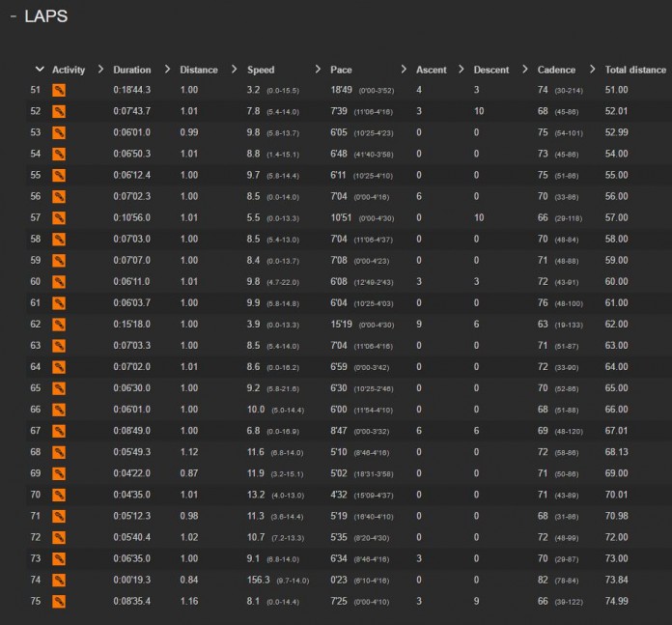
Task: Select lap number 60 row label
Action: pos(36,282)
